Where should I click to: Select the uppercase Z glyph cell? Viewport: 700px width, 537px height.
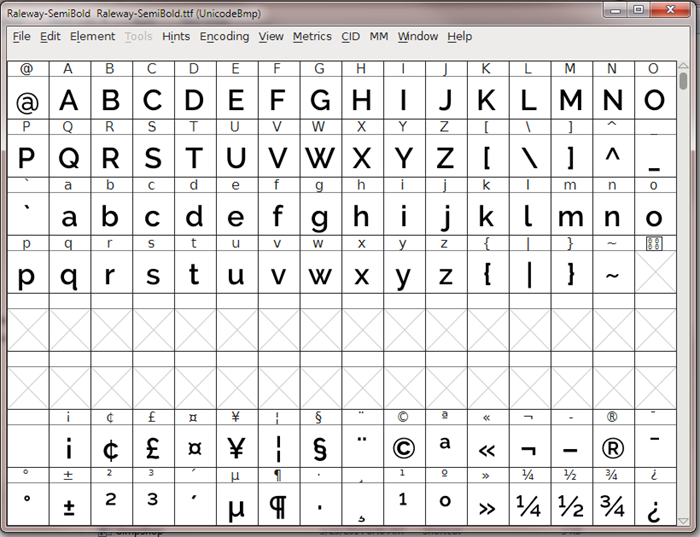(x=446, y=156)
